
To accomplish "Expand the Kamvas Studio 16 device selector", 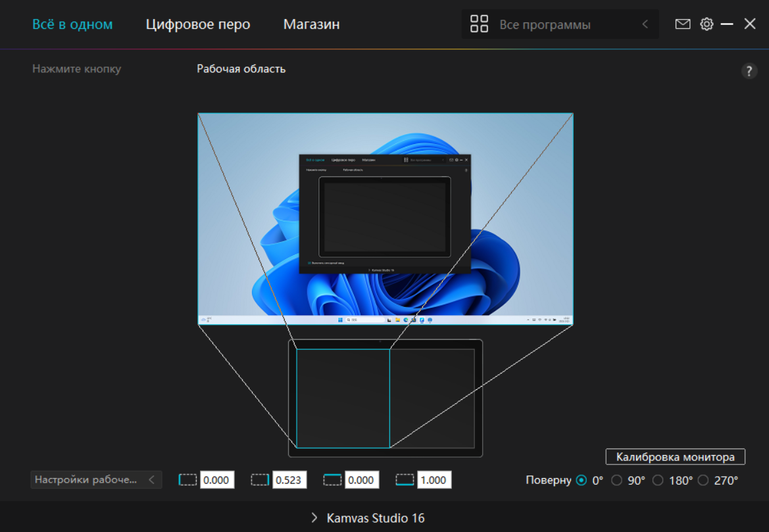I will pyautogui.click(x=368, y=518).
